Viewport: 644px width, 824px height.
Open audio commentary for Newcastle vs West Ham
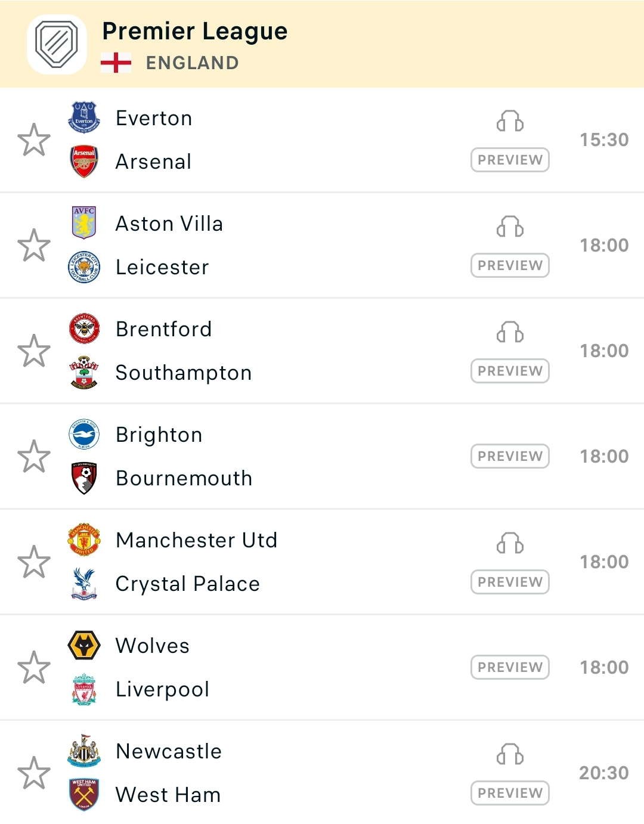[510, 755]
